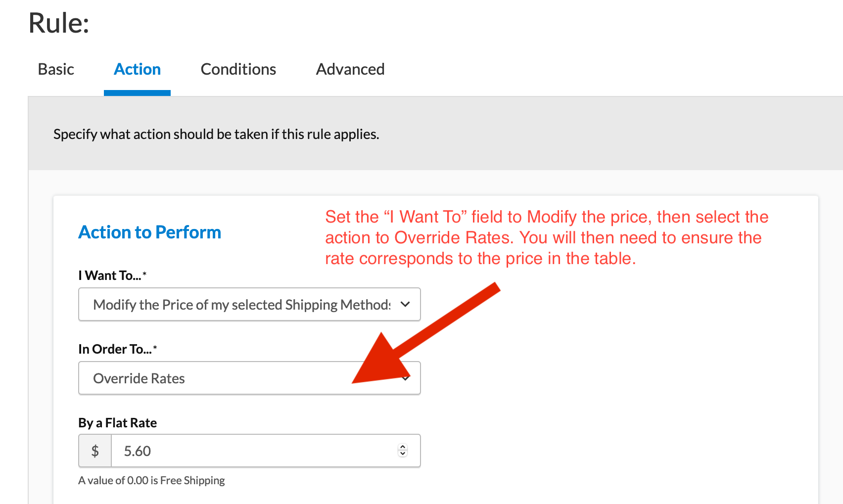Click the chevron on the Modify Price dropdown
The height and width of the screenshot is (504, 843).
tap(406, 305)
